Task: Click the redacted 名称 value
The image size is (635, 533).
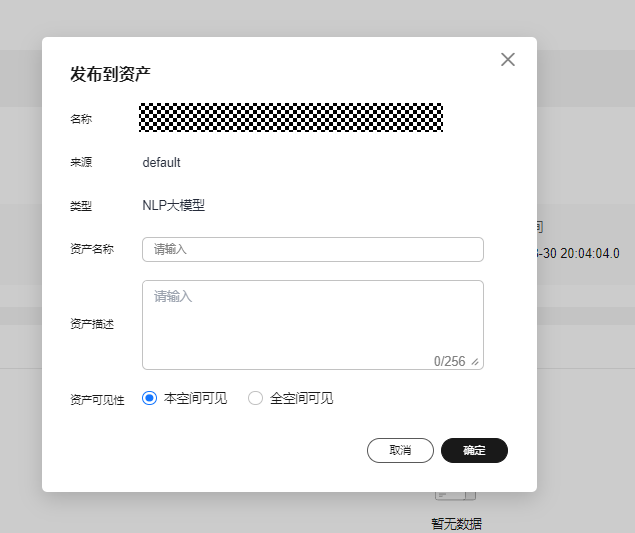Action: (x=291, y=117)
